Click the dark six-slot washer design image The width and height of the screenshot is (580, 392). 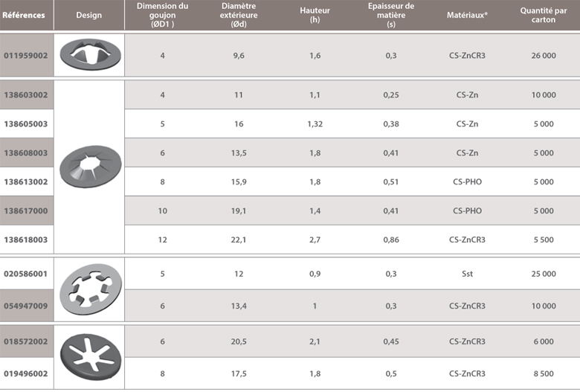(x=89, y=357)
